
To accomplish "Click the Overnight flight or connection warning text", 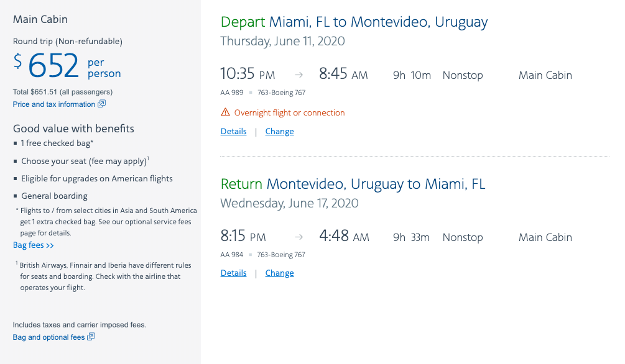I will [289, 113].
